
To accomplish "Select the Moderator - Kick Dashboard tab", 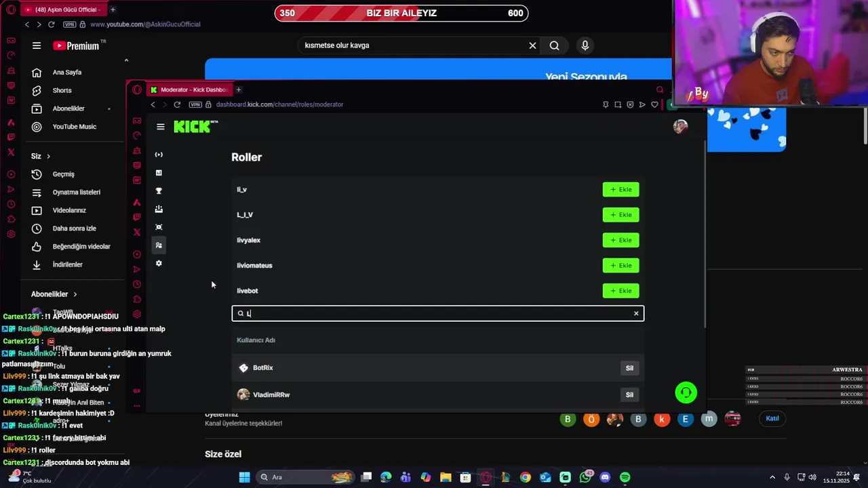I will point(189,89).
